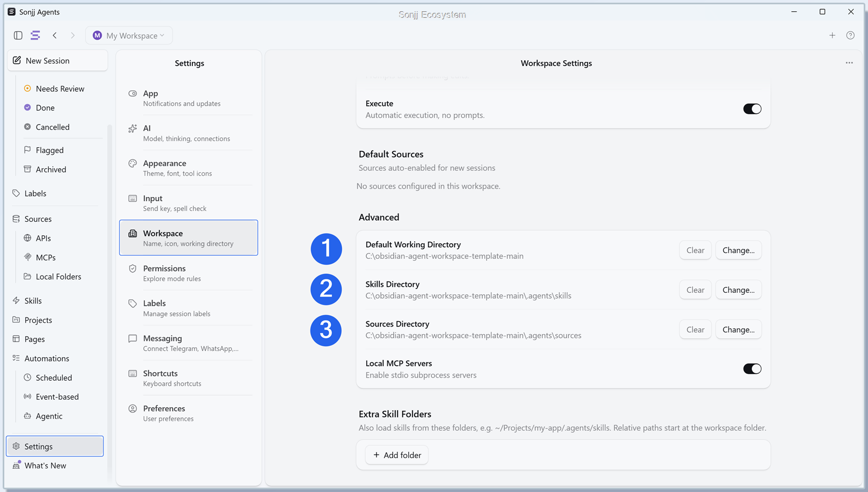Open MCPs under Sources
868x492 pixels.
(x=45, y=257)
